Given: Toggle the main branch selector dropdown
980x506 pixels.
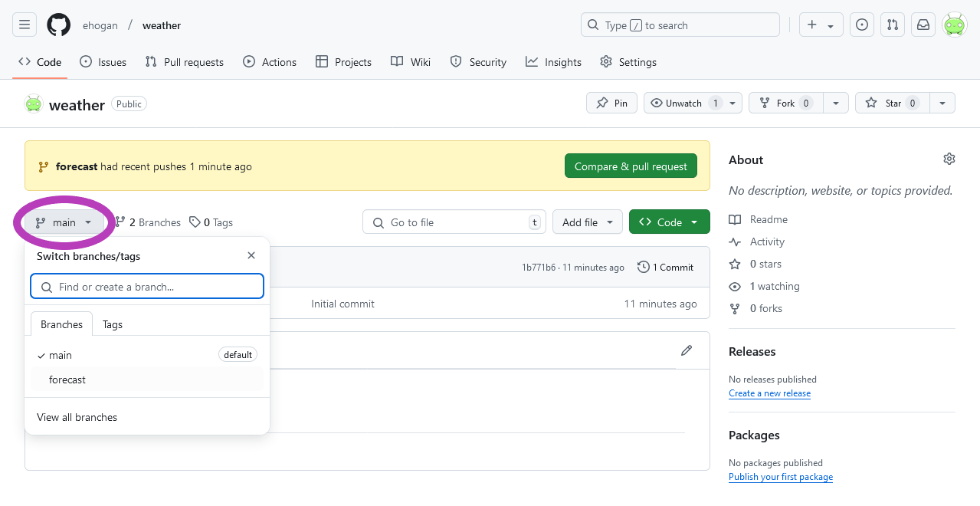Looking at the screenshot, I should (x=64, y=222).
